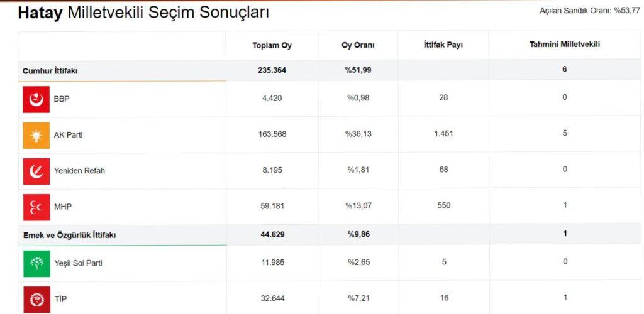Click the İttifak Payı column header
The width and height of the screenshot is (644, 314).
tap(443, 46)
